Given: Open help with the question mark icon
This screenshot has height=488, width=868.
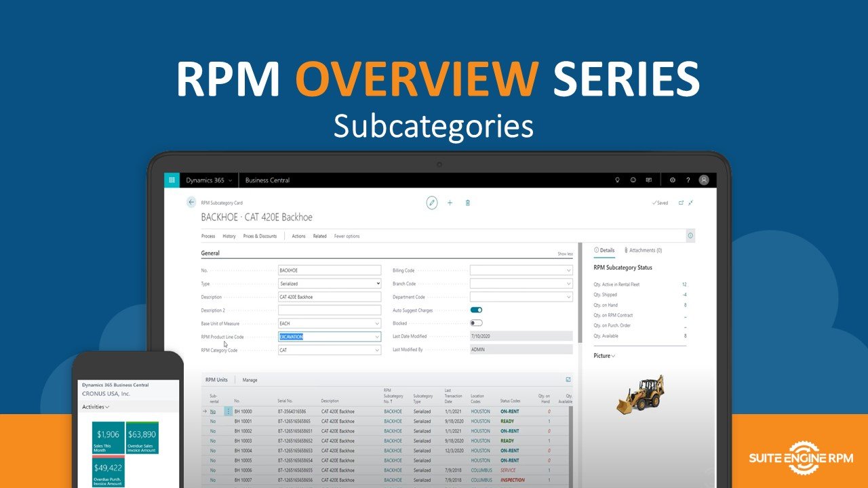Looking at the screenshot, I should pyautogui.click(x=688, y=180).
